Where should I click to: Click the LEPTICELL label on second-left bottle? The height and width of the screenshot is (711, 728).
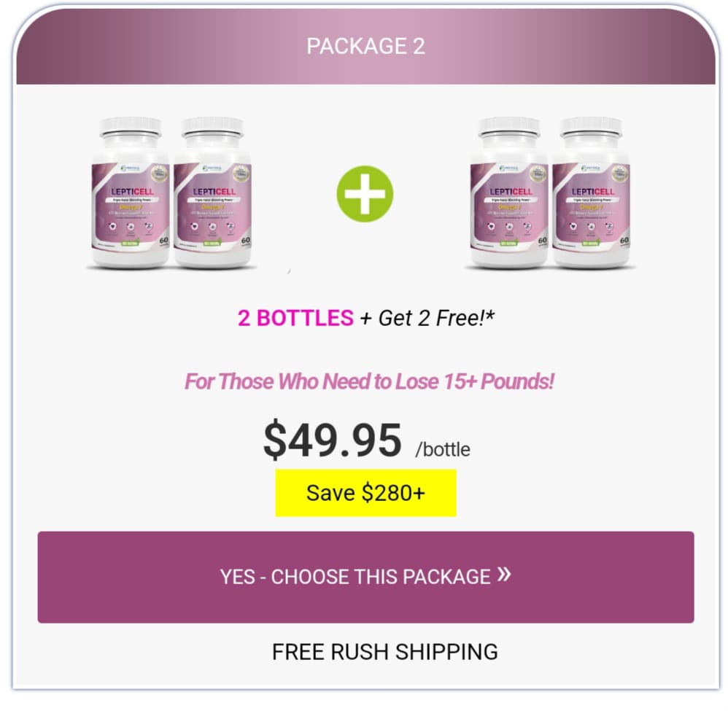pos(214,192)
